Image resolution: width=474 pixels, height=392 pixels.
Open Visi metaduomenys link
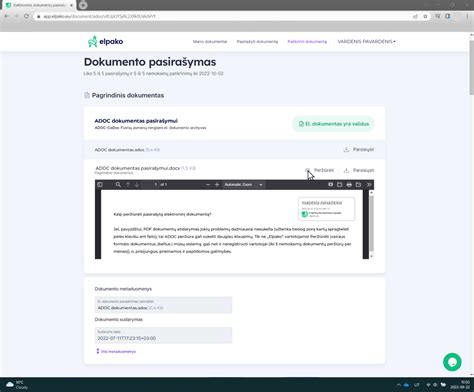(116, 351)
